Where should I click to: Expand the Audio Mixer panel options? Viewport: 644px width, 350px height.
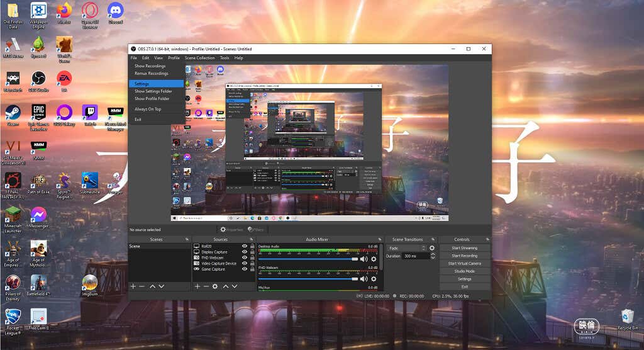point(380,240)
